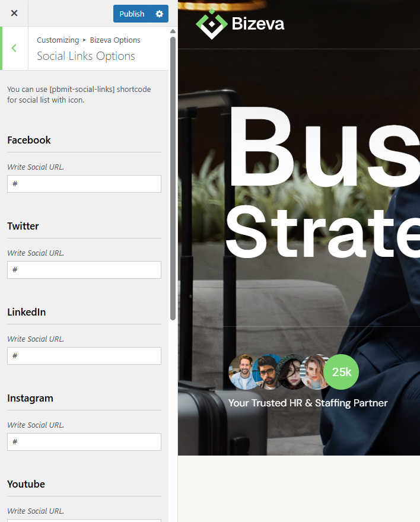Focus the Instagram social URL field
Viewport: 420px width, 522px height.
point(84,442)
